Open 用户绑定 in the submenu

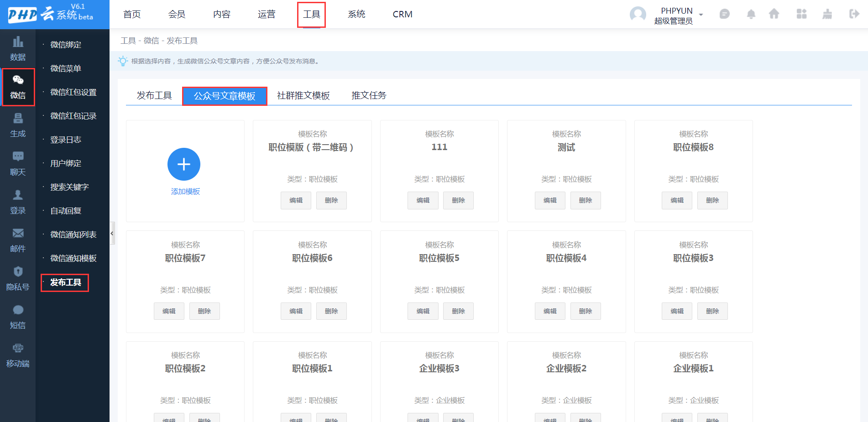66,163
